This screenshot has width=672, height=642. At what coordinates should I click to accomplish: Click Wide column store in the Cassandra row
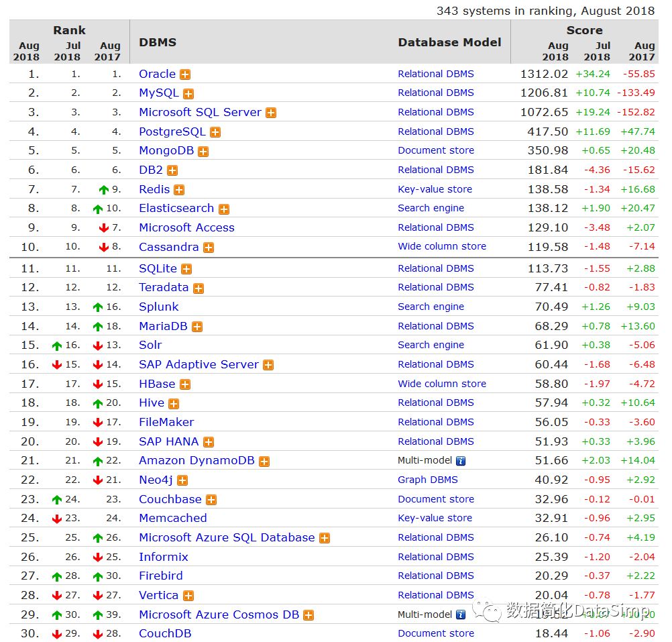click(442, 246)
